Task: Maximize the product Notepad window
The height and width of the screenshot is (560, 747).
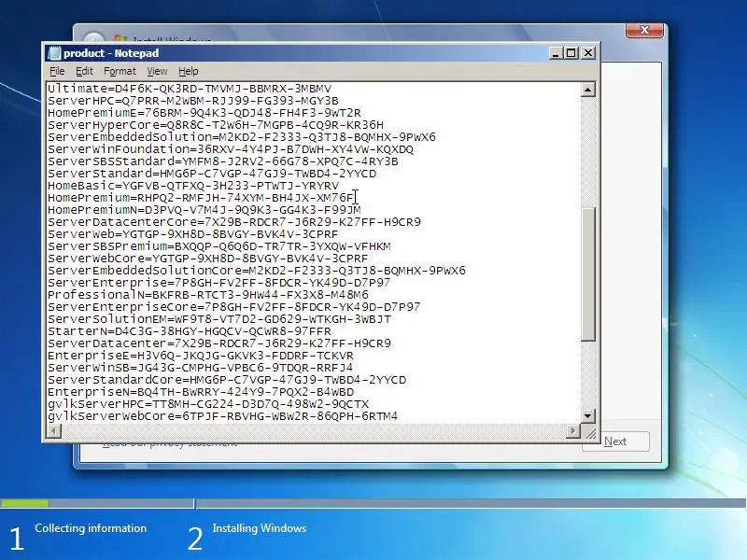Action: (571, 53)
